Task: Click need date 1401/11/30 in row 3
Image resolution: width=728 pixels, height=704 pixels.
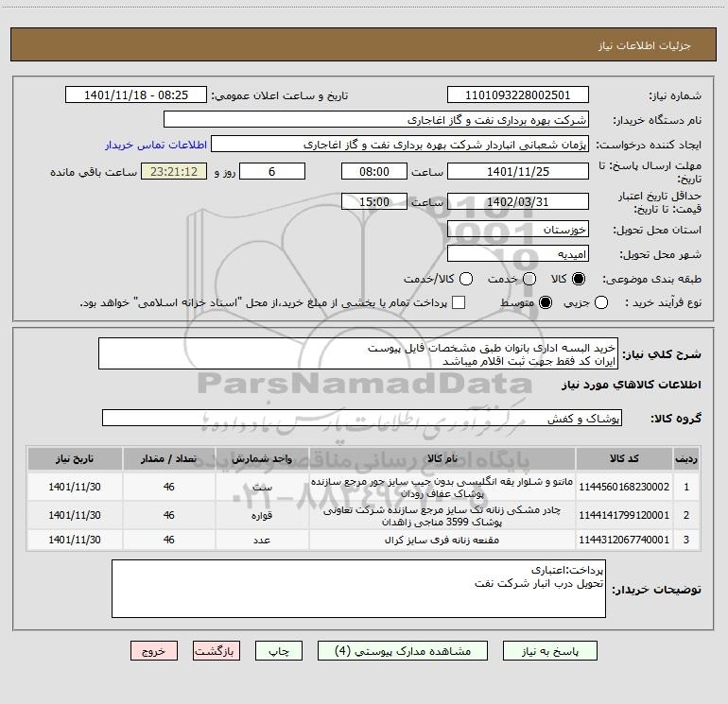Action: (x=75, y=540)
